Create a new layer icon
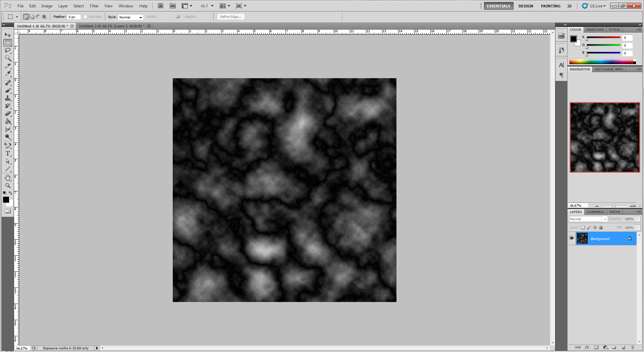Screen dimensions: 644x352 coord(623,347)
